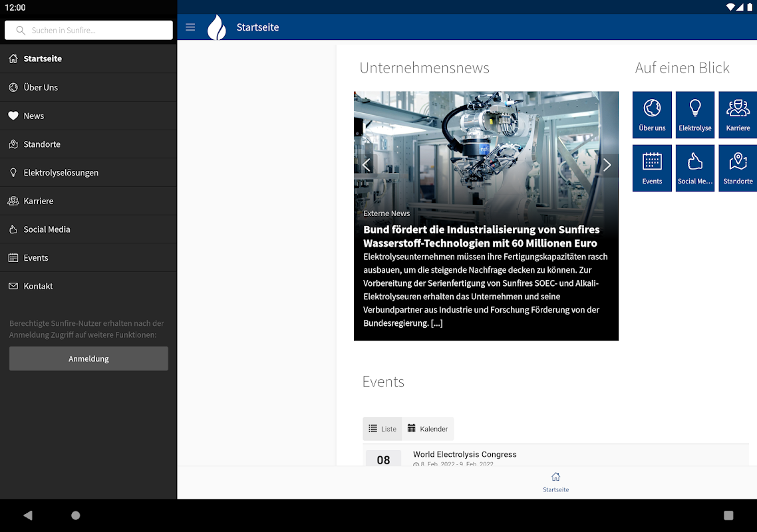The width and height of the screenshot is (757, 532).
Task: Tap the lightbulb icon beside sidebar Elektrolyselösungen
Action: [x=13, y=172]
